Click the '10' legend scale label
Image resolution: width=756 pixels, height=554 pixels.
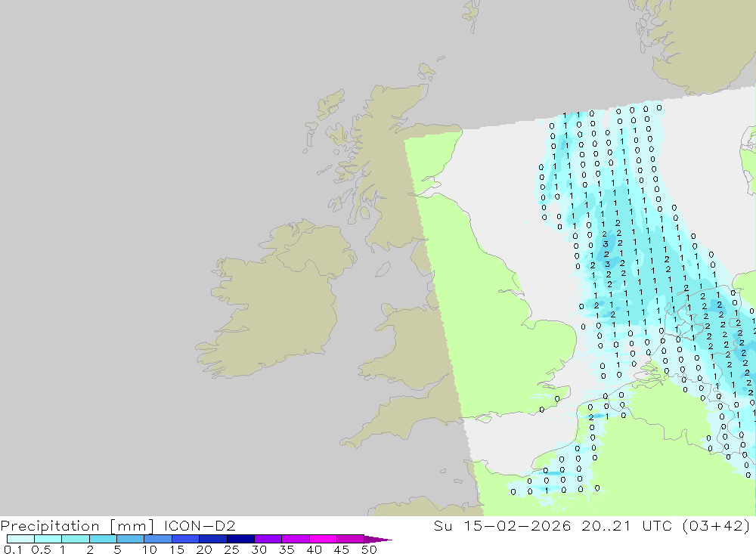[x=150, y=549]
